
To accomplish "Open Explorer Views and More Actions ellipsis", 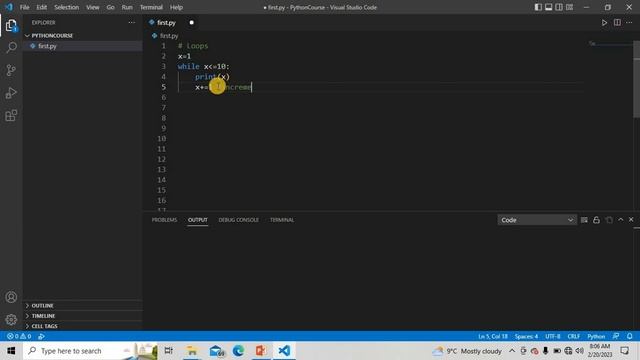I will pos(131,23).
